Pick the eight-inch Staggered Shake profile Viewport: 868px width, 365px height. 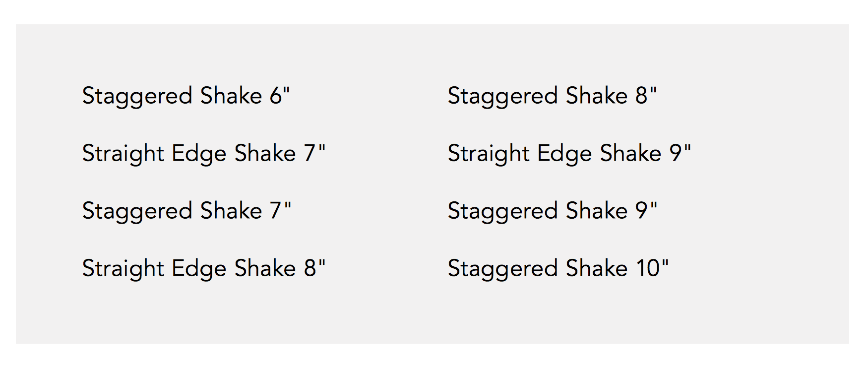(x=552, y=96)
